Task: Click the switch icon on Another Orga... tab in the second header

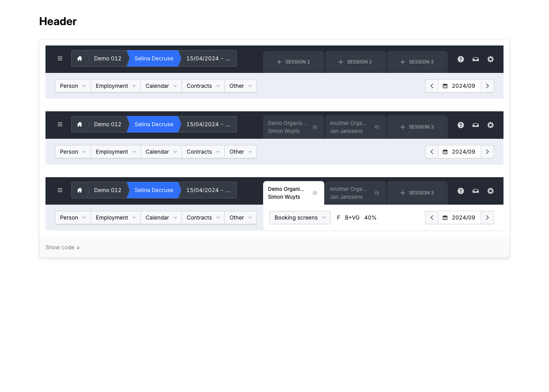Action: (x=377, y=127)
